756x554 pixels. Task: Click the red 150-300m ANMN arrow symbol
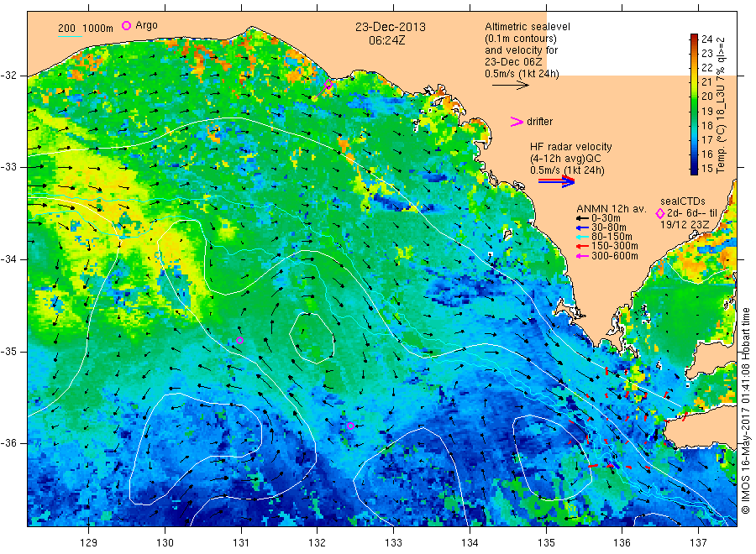[x=582, y=246]
